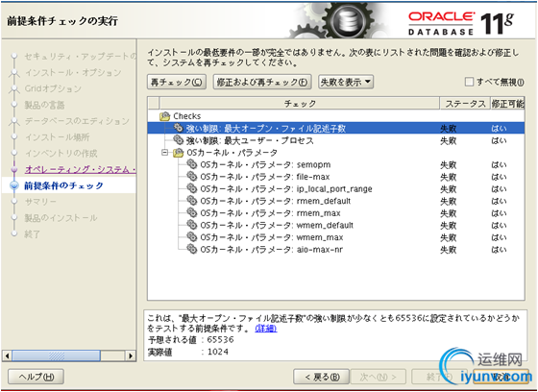
Task: Click はい value in wmem_max row
Action: point(499,237)
